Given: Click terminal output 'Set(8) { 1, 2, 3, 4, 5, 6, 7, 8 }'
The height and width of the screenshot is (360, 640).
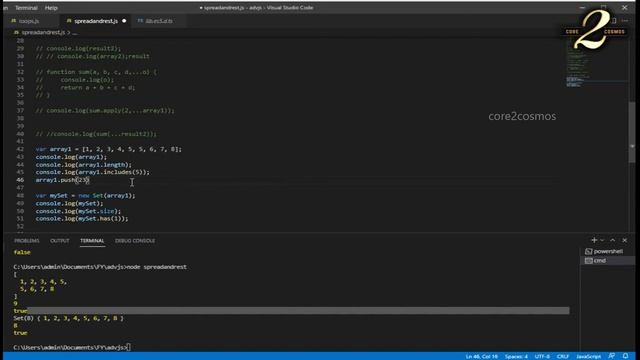Looking at the screenshot, I should click(68, 318).
